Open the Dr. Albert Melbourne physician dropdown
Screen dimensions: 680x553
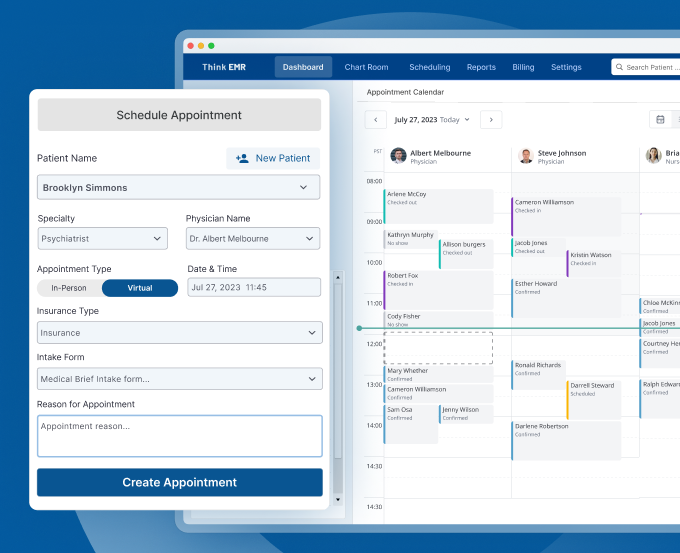[x=309, y=239]
